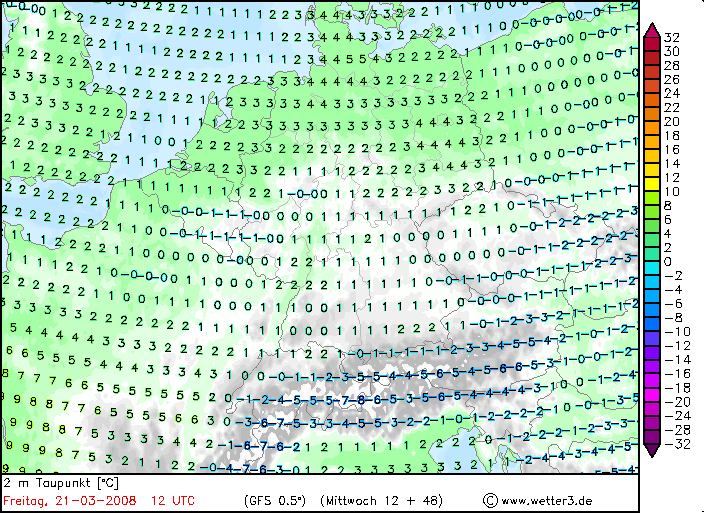Click the legend label '-24'
The height and width of the screenshot is (513, 704).
coord(677,416)
